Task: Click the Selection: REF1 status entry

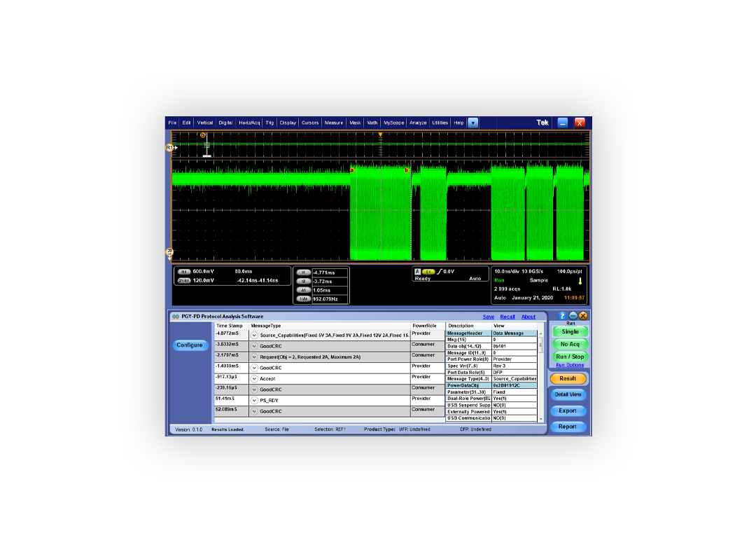Action: [x=330, y=429]
